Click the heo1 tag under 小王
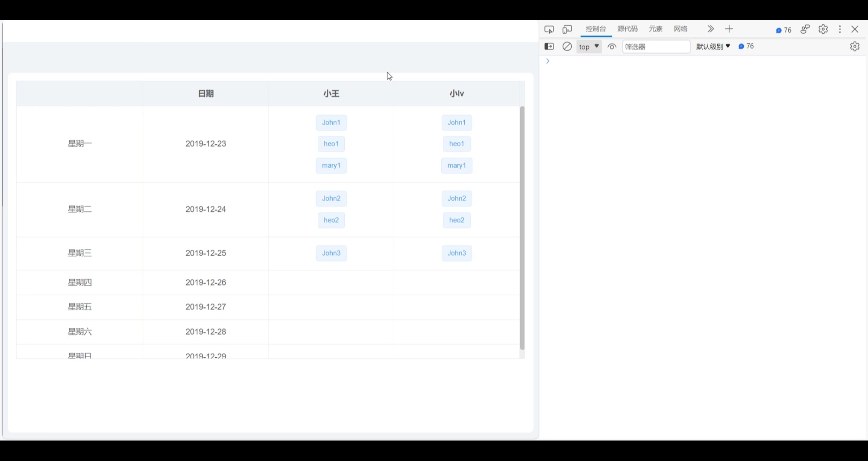Screen dimensions: 868x461 pyautogui.click(x=331, y=144)
